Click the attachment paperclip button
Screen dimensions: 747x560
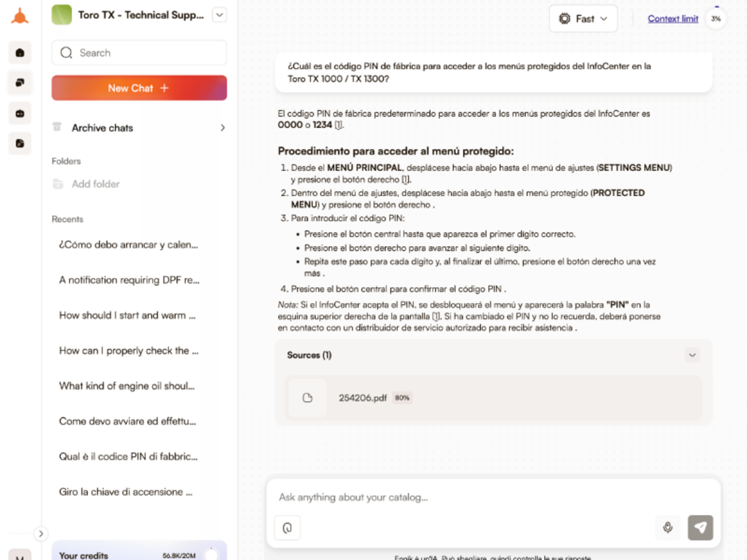[x=287, y=528]
